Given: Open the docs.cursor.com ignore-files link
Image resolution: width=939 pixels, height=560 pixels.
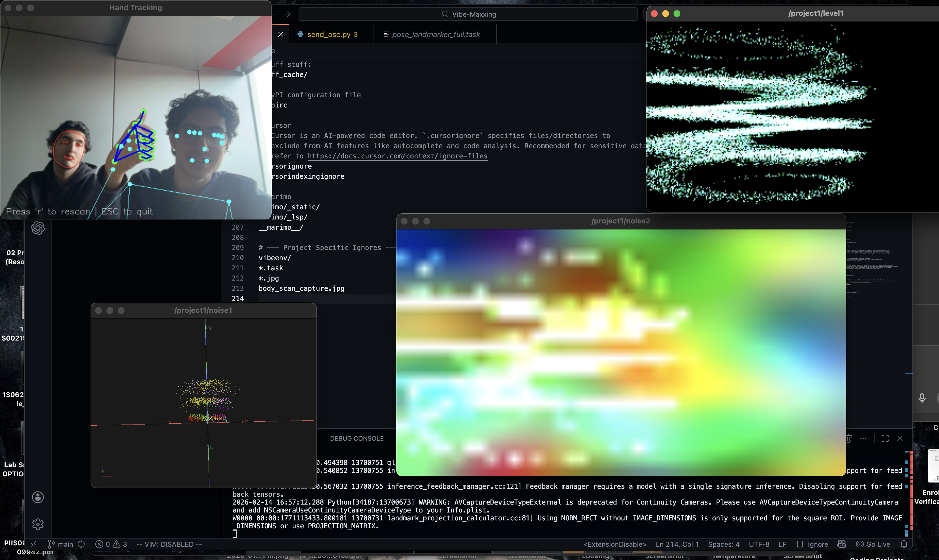Looking at the screenshot, I should click(397, 156).
